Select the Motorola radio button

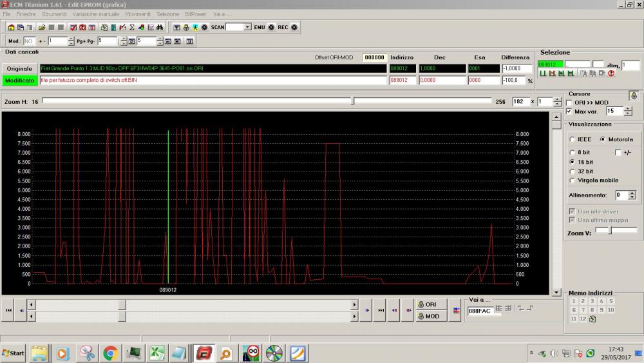coord(603,139)
